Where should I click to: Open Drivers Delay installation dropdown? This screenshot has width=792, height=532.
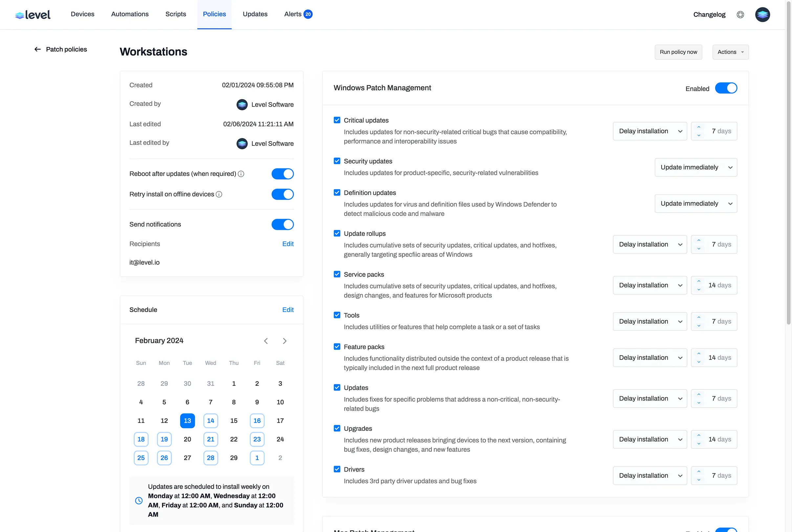649,476
